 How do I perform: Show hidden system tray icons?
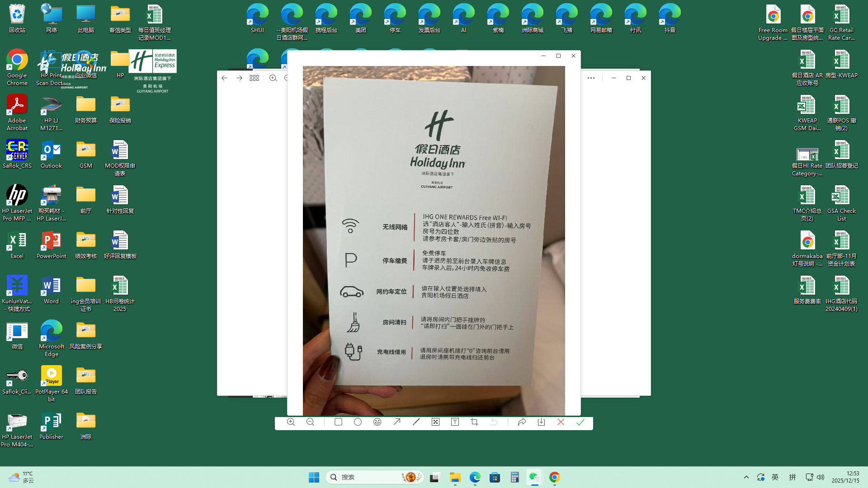(x=746, y=477)
